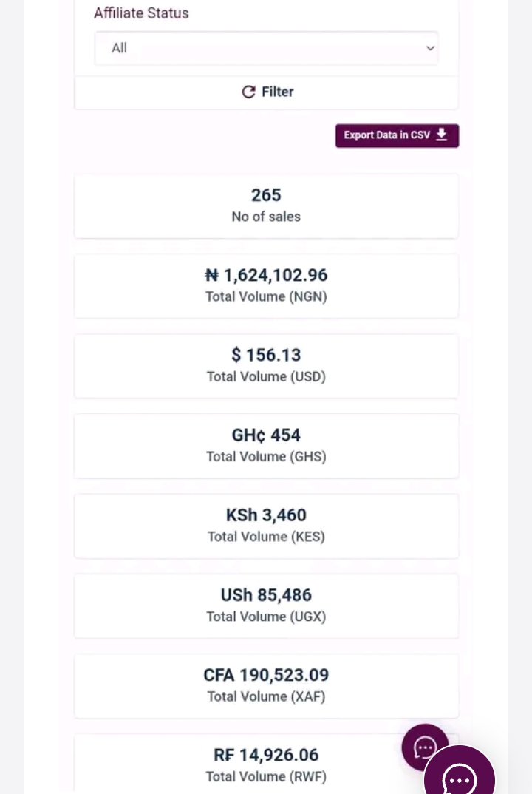
Task: Select the $ 156.13 USD volume card
Action: (x=266, y=365)
